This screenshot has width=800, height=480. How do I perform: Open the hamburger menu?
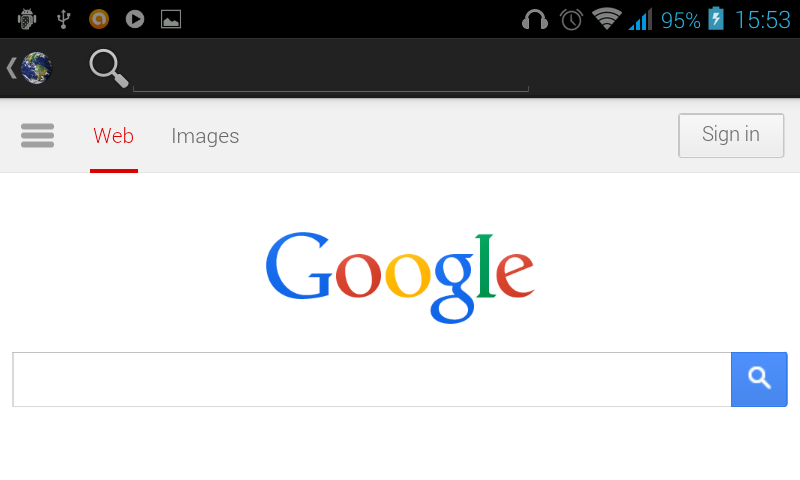tap(37, 136)
